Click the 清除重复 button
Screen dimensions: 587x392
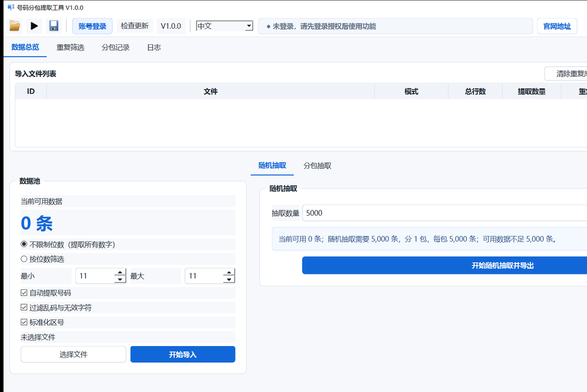(566, 74)
